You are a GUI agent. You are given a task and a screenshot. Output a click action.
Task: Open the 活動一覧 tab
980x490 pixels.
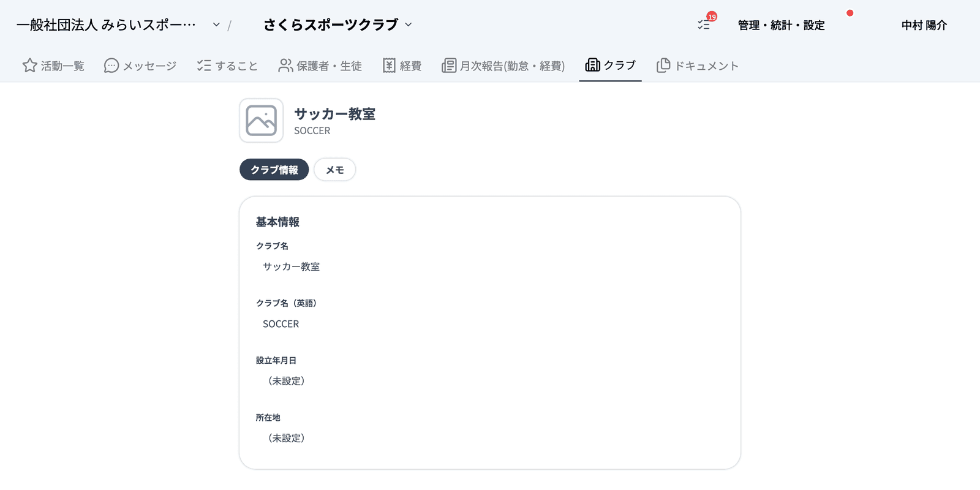(x=53, y=66)
